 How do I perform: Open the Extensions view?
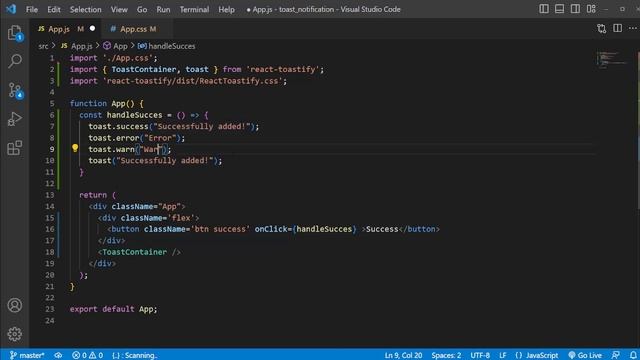(15, 148)
